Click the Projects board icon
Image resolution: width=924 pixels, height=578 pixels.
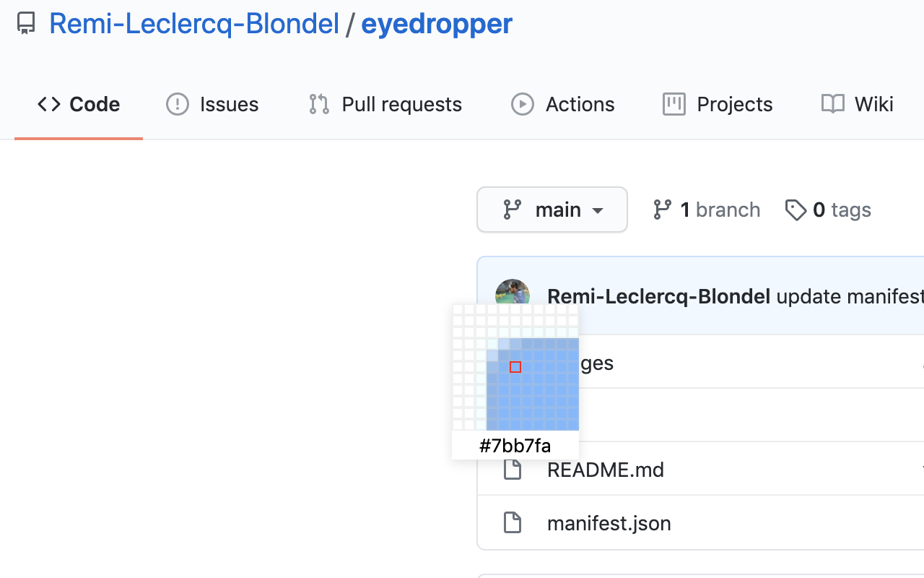tap(674, 104)
